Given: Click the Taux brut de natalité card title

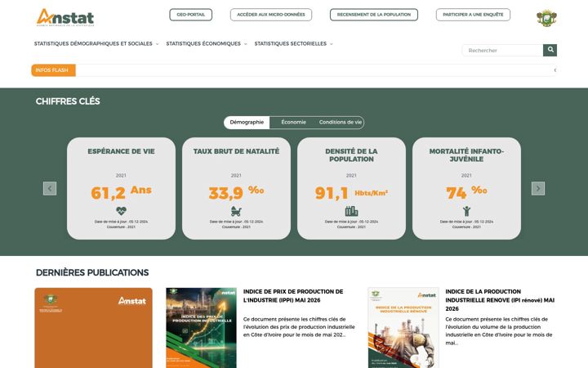Looking at the screenshot, I should pos(236,151).
